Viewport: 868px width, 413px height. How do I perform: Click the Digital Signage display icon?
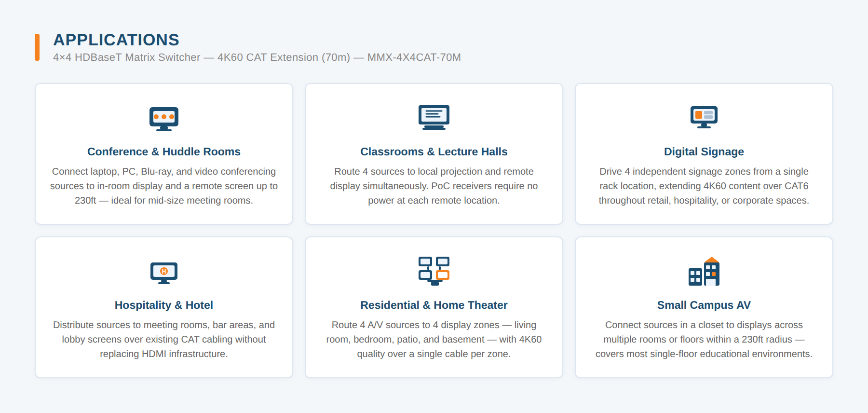(704, 117)
